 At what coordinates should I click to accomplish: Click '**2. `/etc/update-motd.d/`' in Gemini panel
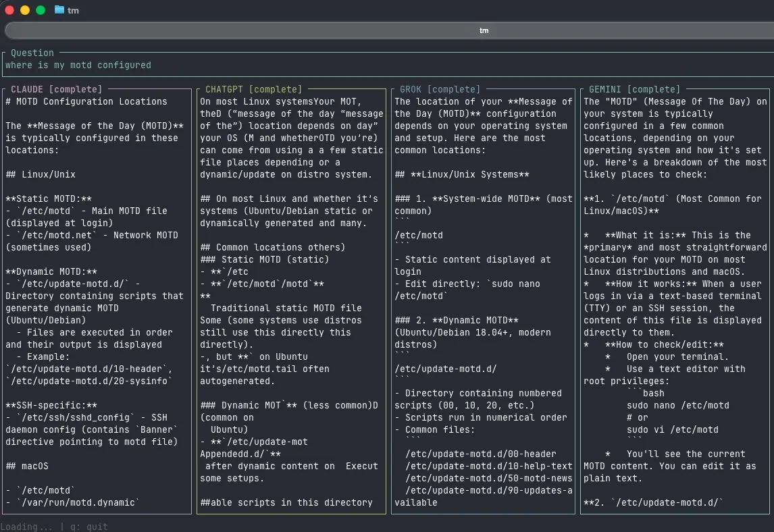[x=654, y=503]
